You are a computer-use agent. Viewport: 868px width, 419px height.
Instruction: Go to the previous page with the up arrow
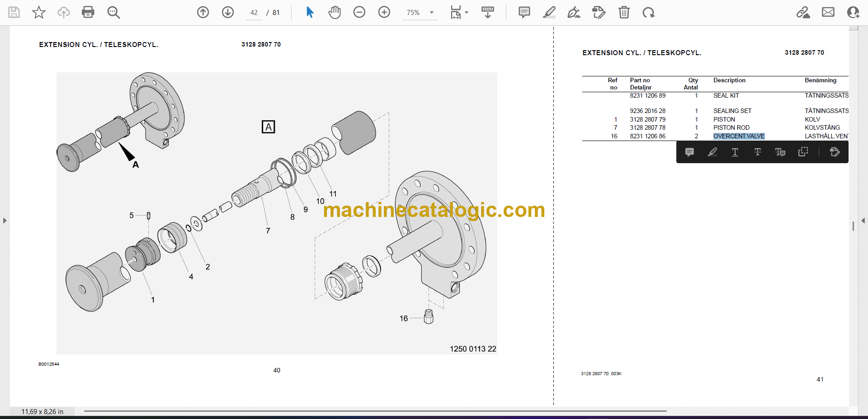coord(203,12)
